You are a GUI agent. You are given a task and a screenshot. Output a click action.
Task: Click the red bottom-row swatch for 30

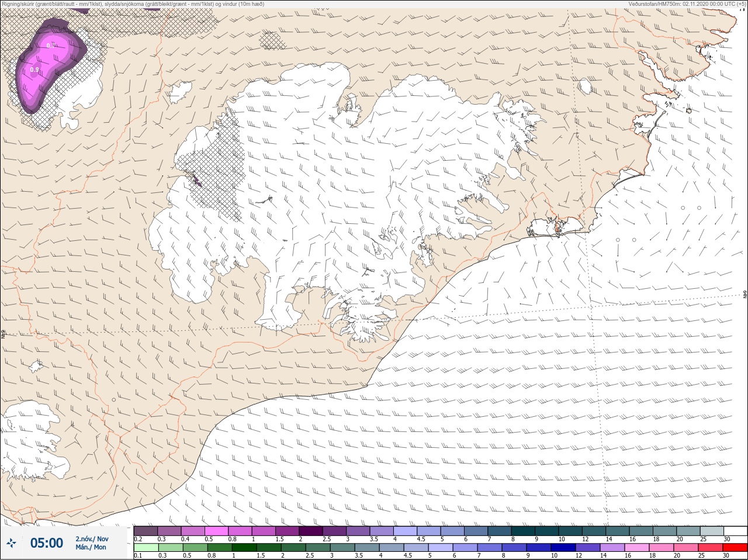tap(736, 548)
